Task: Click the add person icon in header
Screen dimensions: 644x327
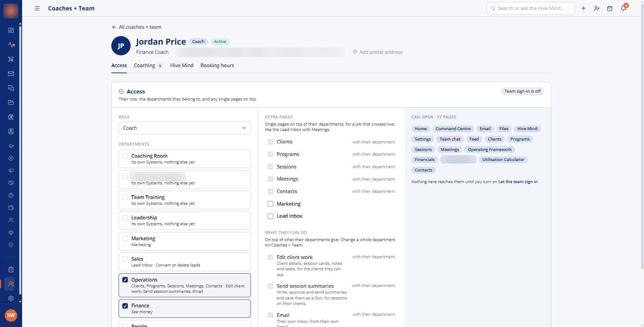Action: (x=596, y=8)
